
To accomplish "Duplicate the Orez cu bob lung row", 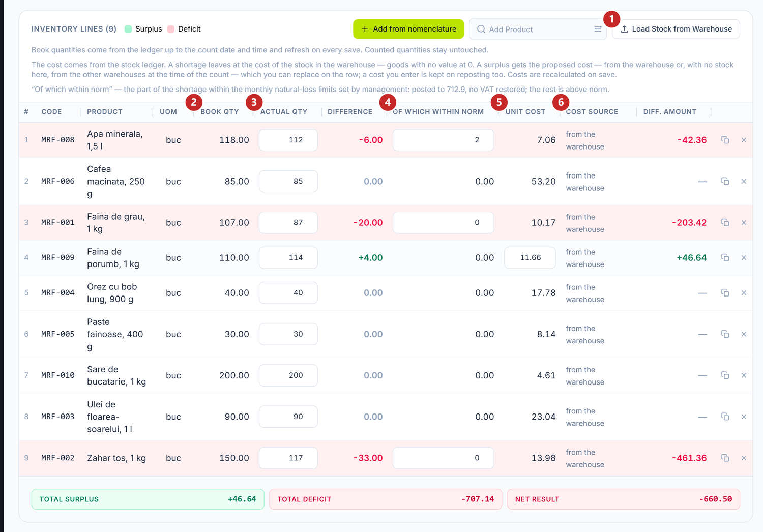I will [725, 292].
